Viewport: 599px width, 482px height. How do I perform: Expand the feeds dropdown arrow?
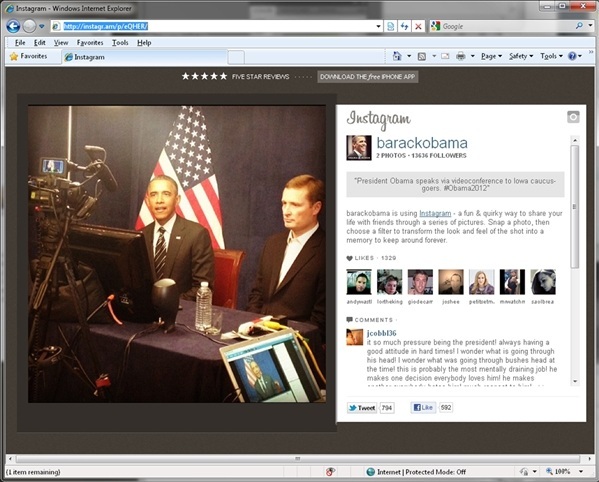[x=434, y=56]
